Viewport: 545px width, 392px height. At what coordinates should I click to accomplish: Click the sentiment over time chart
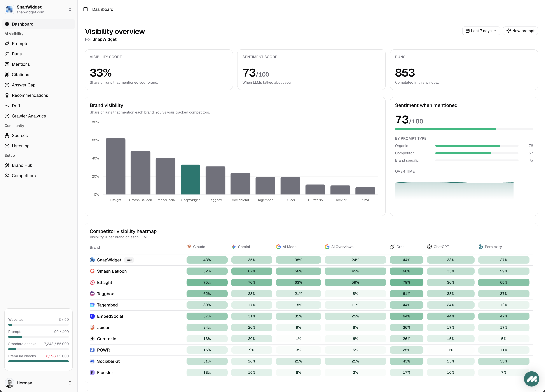tap(454, 190)
